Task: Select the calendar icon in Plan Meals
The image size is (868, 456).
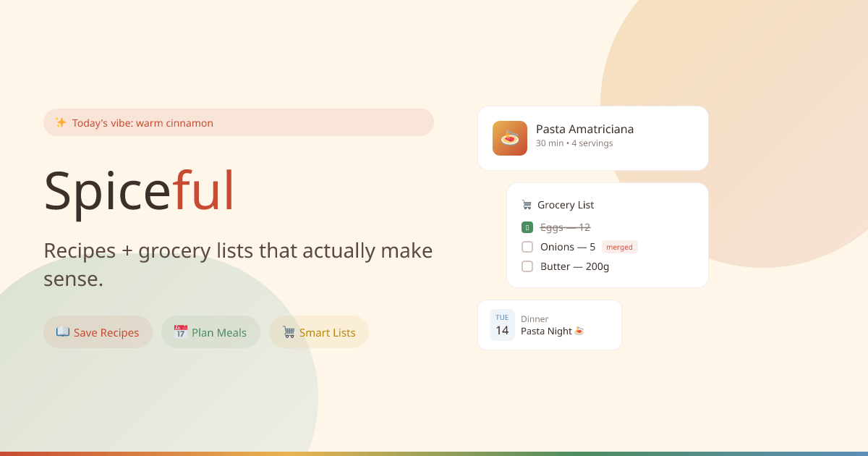Action: [180, 332]
